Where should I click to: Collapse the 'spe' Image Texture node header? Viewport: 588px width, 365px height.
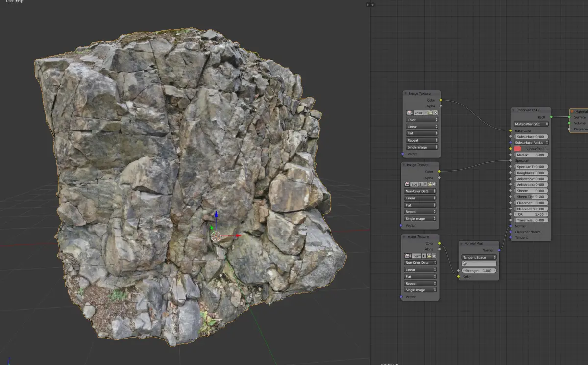click(405, 165)
